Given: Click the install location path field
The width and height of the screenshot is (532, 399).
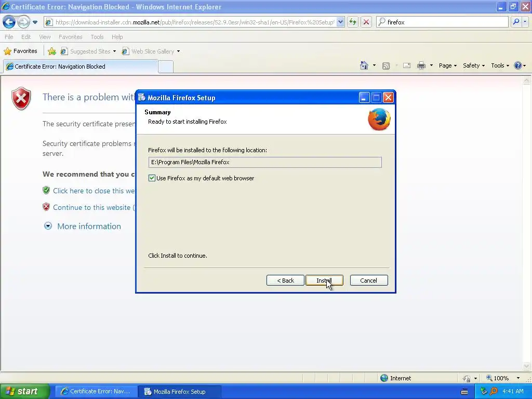Looking at the screenshot, I should (x=265, y=162).
